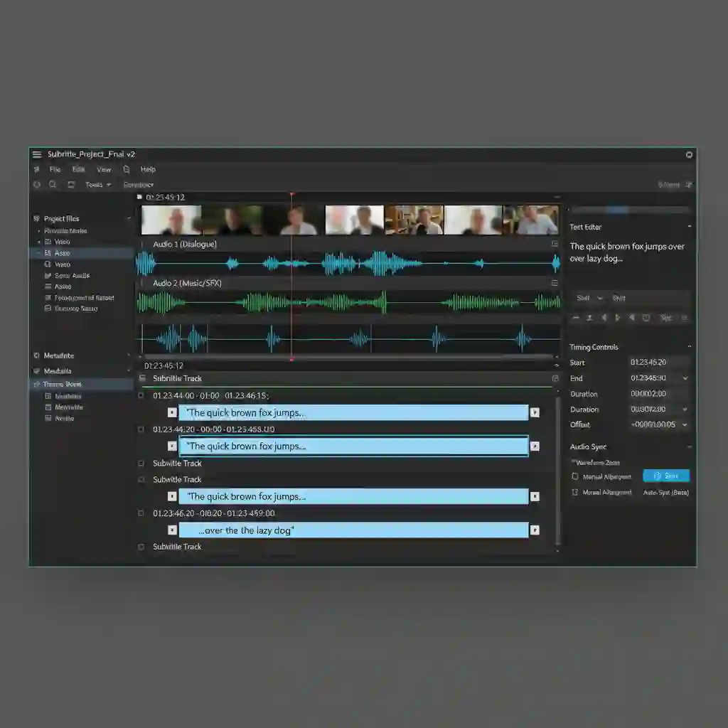Collapse the Project Files tree section
Viewport: 728px width, 728px height.
coord(129,218)
